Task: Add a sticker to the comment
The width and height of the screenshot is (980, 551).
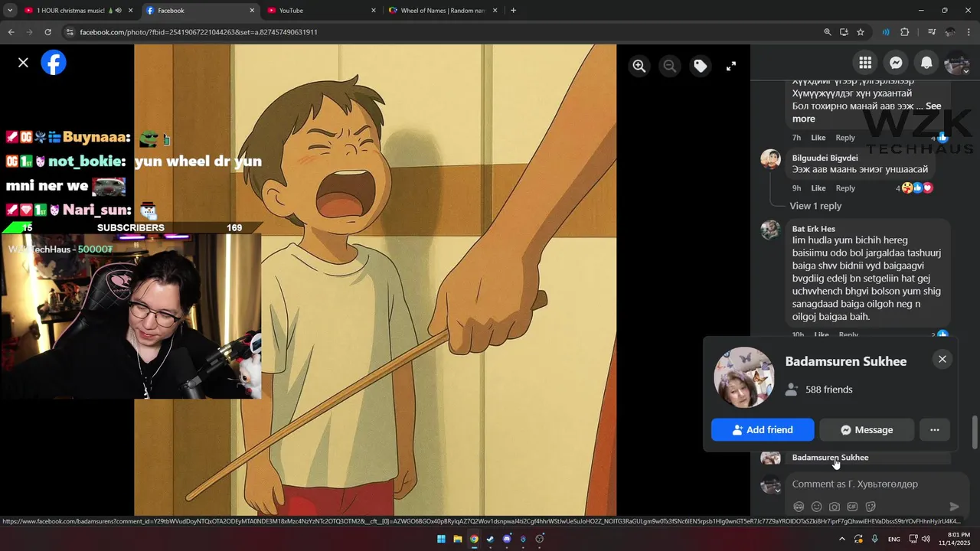Action: 871,507
